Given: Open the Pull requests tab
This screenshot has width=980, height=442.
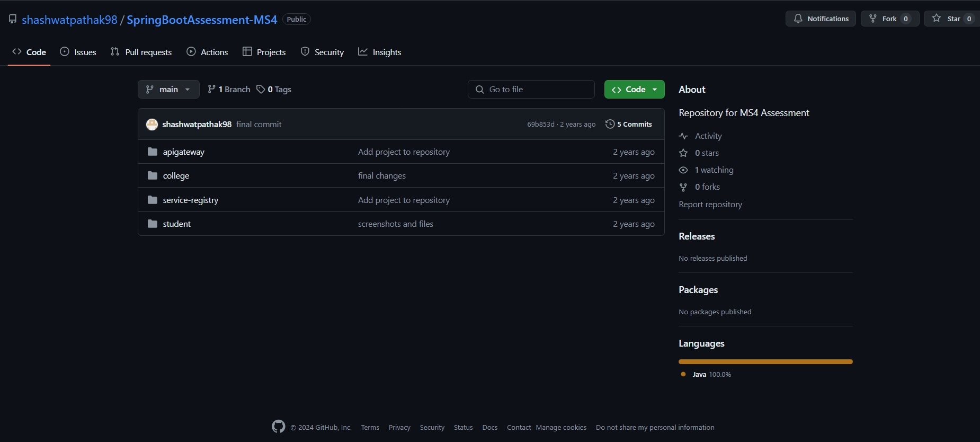Looking at the screenshot, I should tap(141, 52).
